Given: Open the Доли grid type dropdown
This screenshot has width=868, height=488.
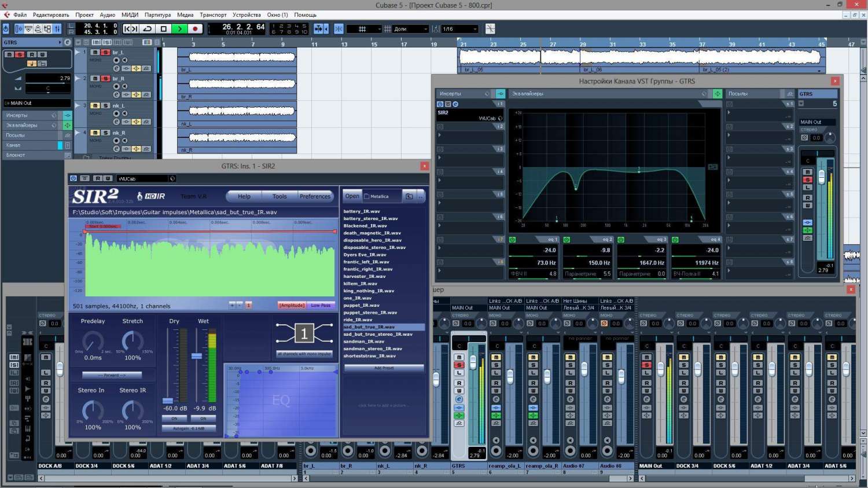Looking at the screenshot, I should coord(411,29).
